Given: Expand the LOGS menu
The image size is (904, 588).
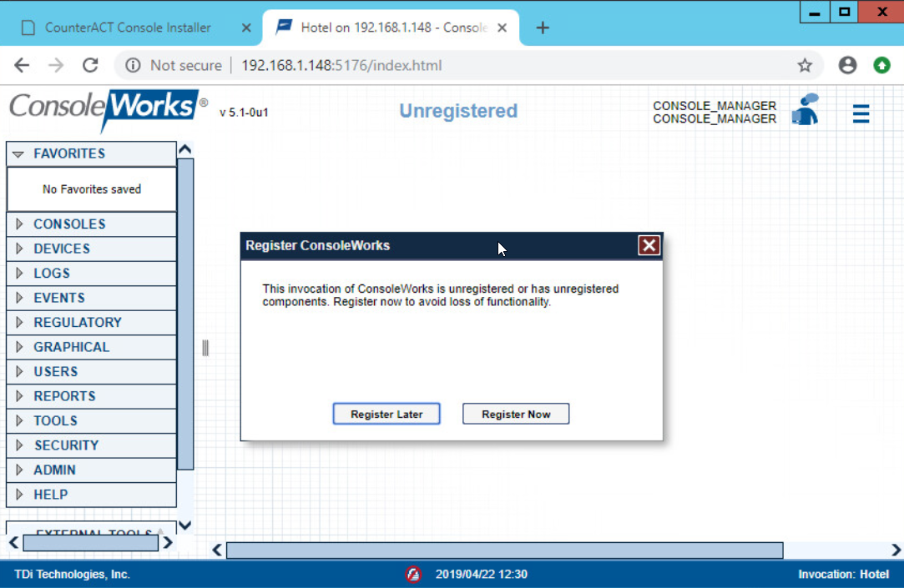Looking at the screenshot, I should 91,273.
